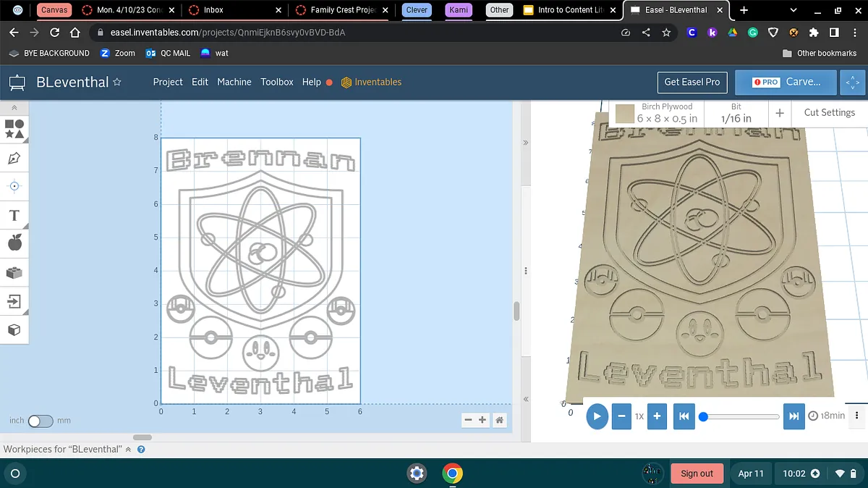
Task: Click the Import file icon
Action: pos(14,301)
